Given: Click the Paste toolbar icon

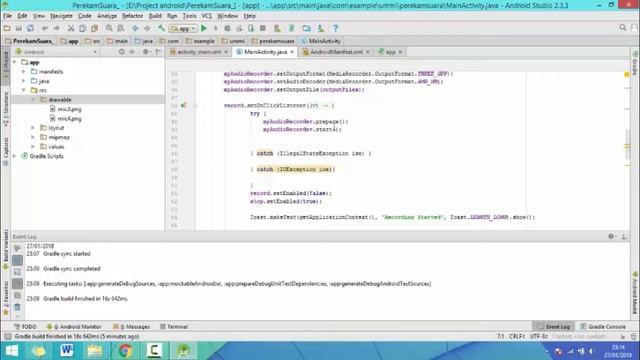Looking at the screenshot, I should 94,28.
